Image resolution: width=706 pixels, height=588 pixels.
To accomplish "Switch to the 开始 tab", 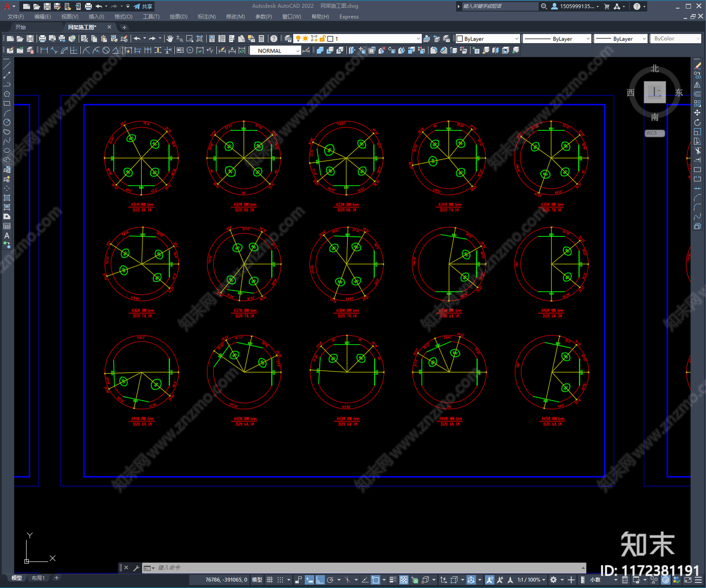I will point(21,27).
